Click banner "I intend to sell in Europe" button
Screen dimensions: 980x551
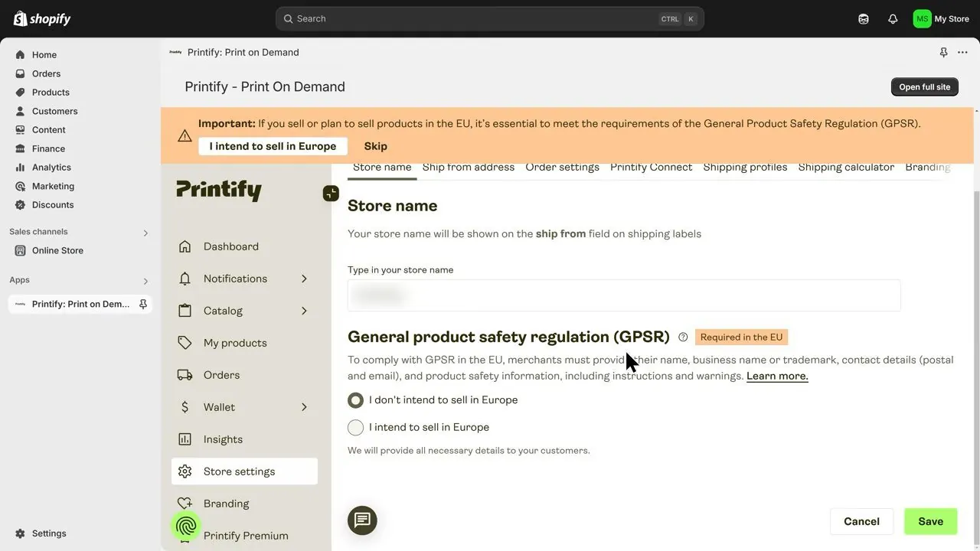pos(273,146)
